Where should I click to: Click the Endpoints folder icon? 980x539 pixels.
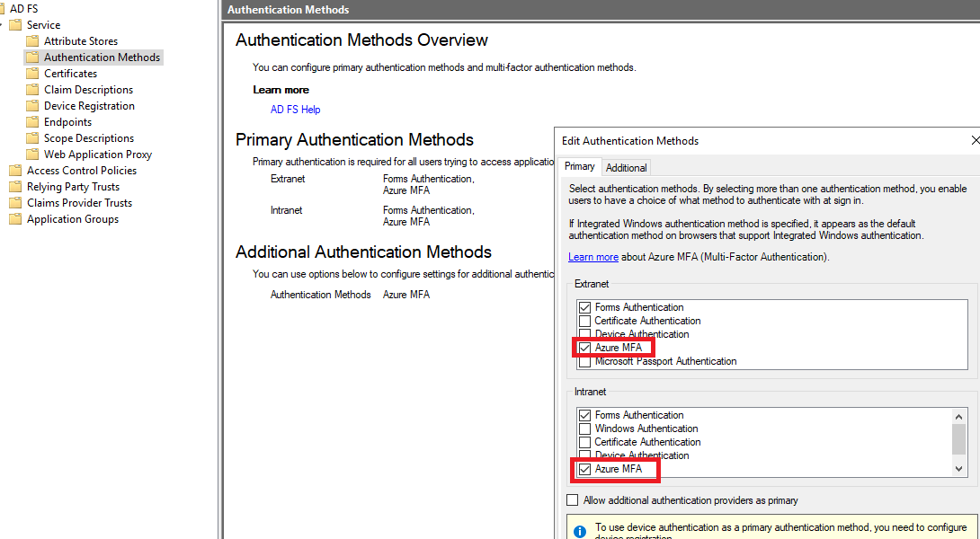point(32,122)
